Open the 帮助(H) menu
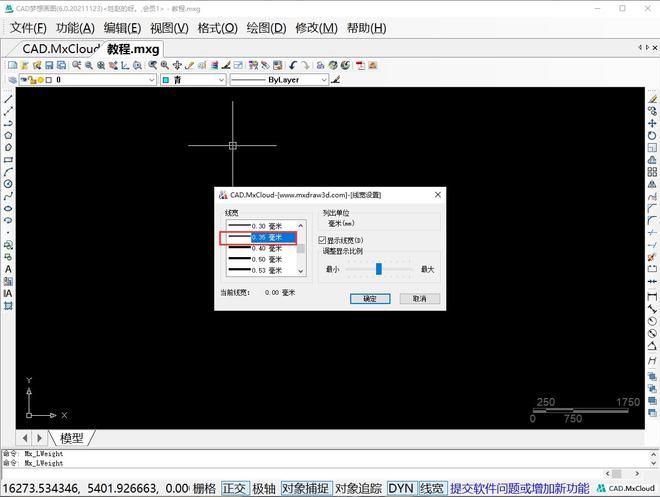This screenshot has height=497, width=660. [x=367, y=28]
